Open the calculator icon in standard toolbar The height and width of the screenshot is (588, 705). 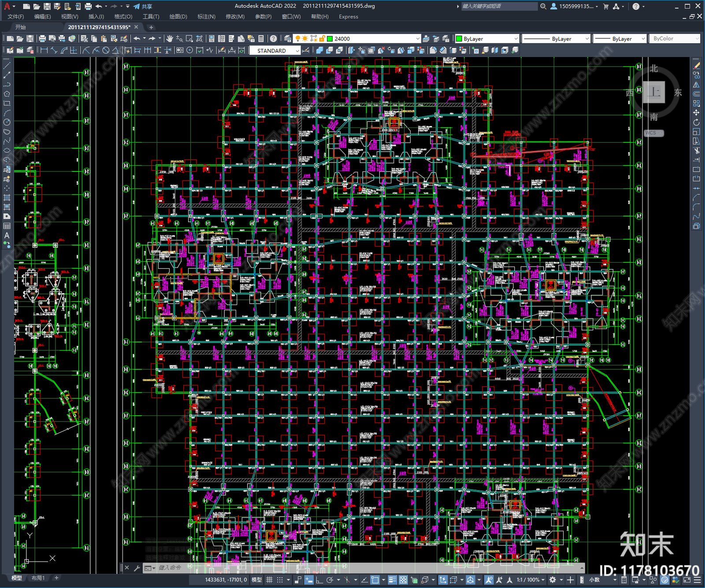click(261, 39)
